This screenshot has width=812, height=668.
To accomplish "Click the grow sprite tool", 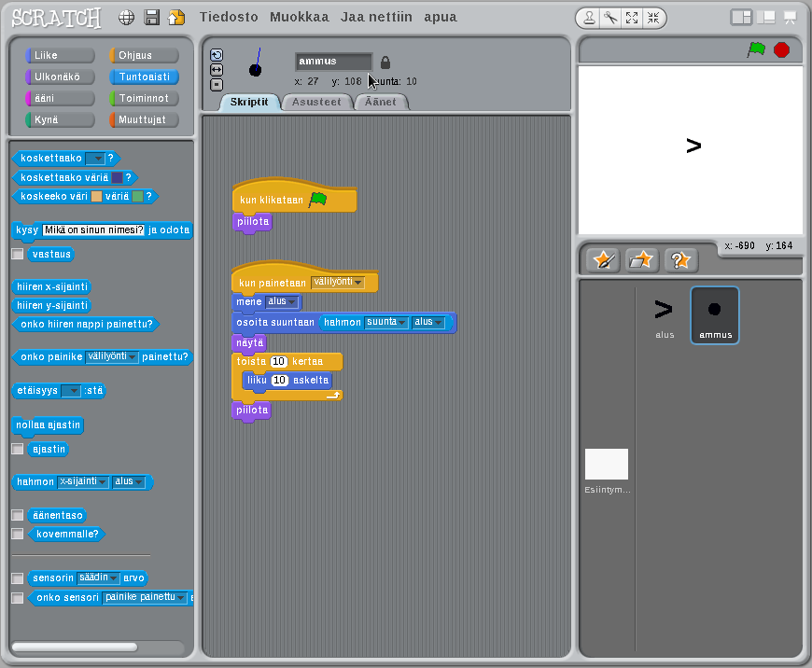I will pos(632,18).
